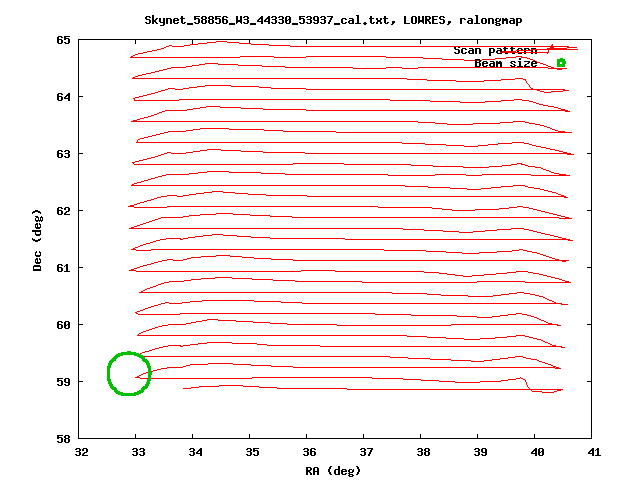
Task: Click the x-axis tick label 34
Action: [x=196, y=452]
